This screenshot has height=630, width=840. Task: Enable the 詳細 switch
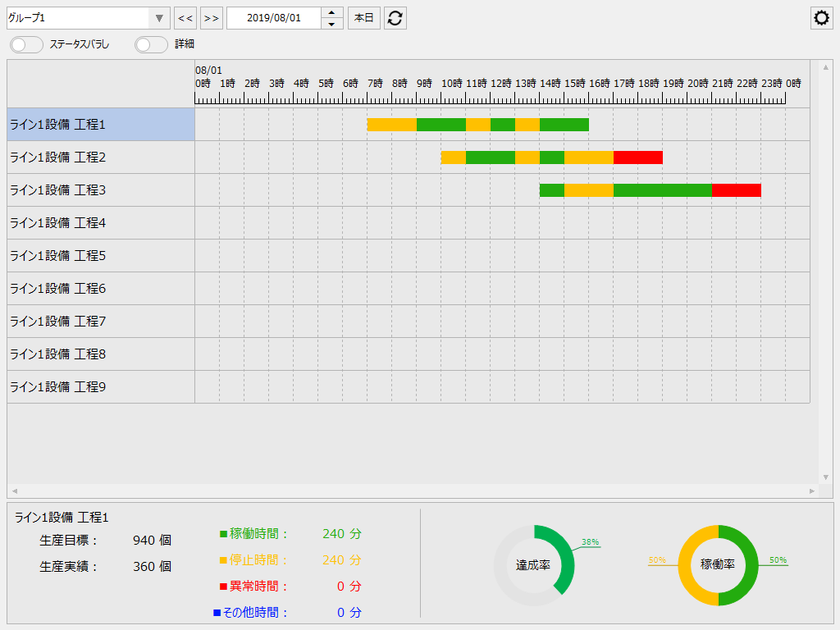click(151, 45)
